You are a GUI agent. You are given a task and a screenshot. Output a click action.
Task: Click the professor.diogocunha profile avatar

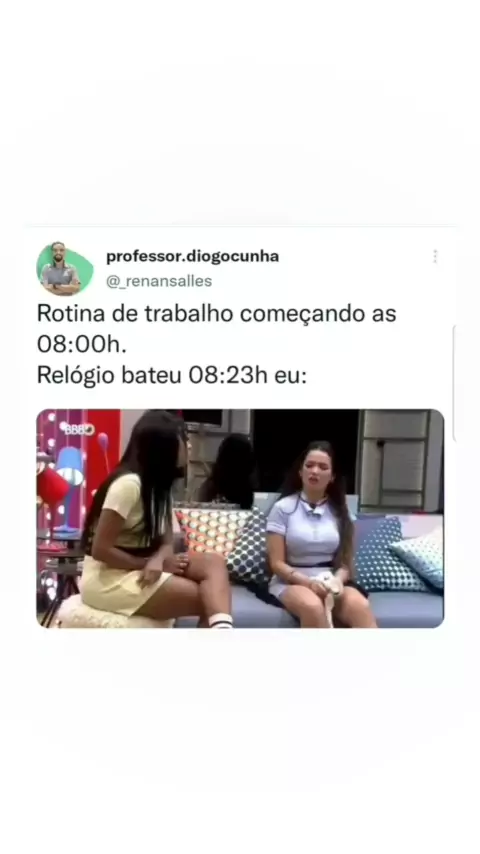pyautogui.click(x=64, y=269)
